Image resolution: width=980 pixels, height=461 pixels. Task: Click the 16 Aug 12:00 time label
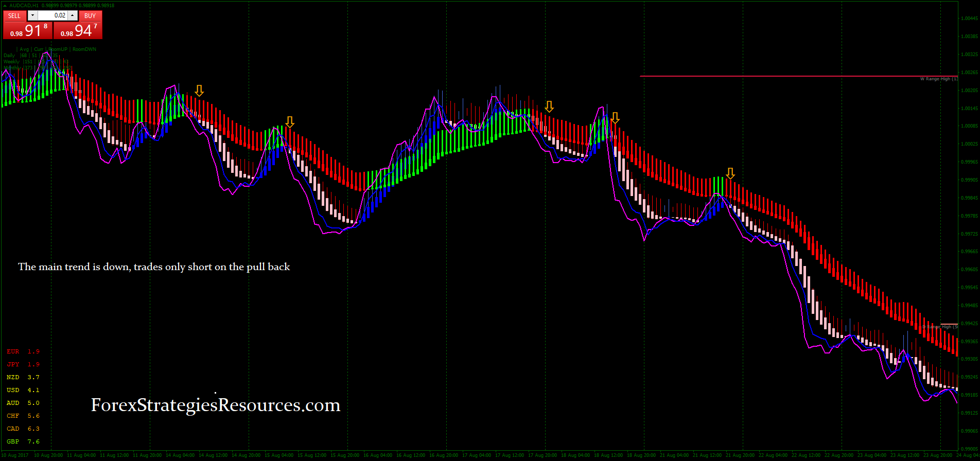411,455
